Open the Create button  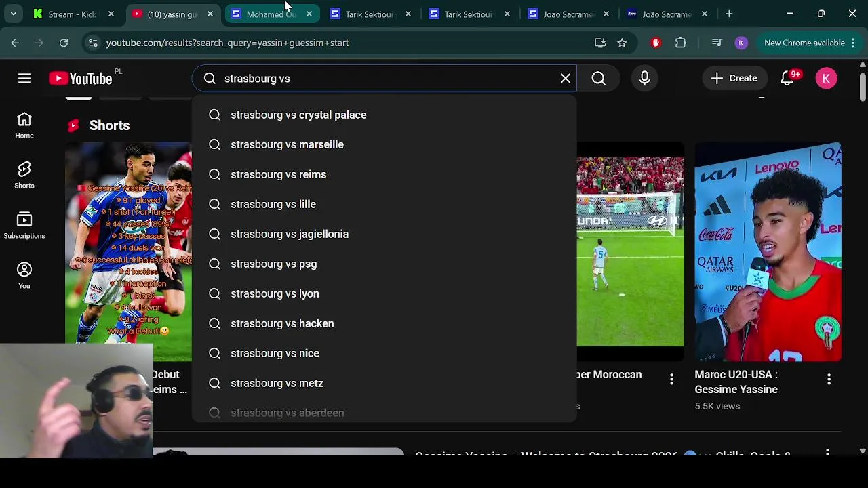pyautogui.click(x=734, y=79)
